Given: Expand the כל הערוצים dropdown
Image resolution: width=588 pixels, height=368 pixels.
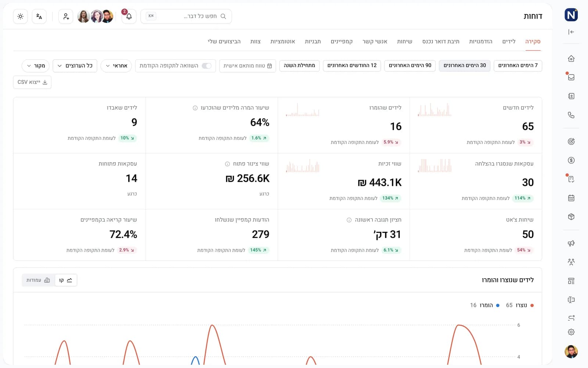Looking at the screenshot, I should [75, 66].
